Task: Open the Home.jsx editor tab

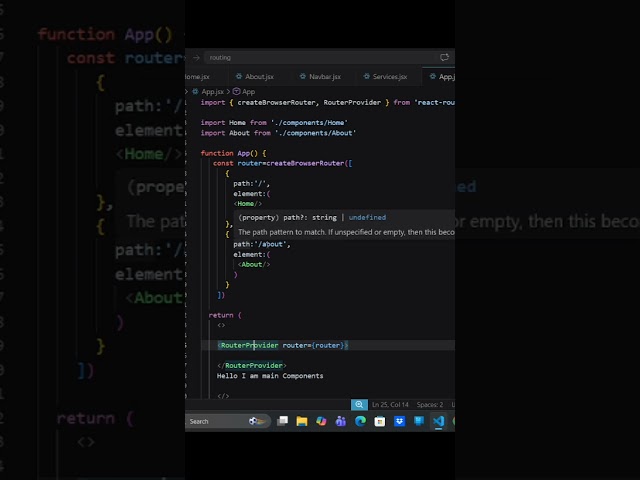Action: pos(198,77)
